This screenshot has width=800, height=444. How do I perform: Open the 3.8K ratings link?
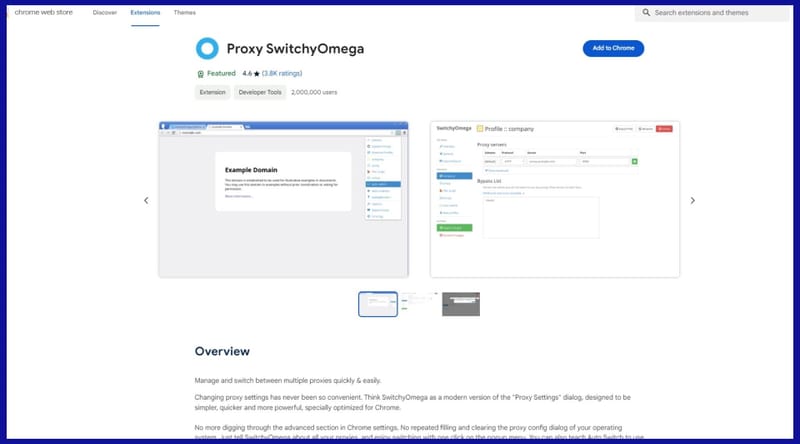pyautogui.click(x=282, y=73)
